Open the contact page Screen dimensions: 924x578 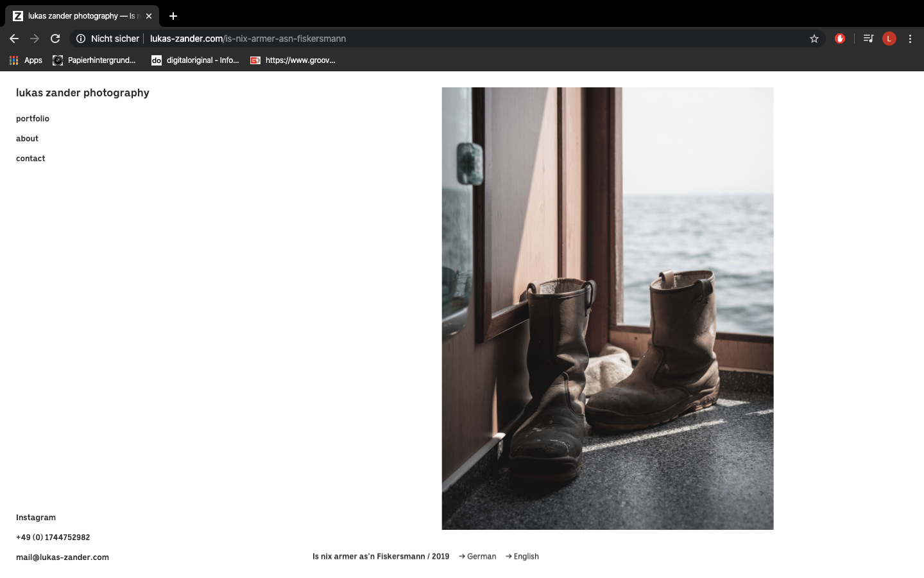tap(30, 159)
